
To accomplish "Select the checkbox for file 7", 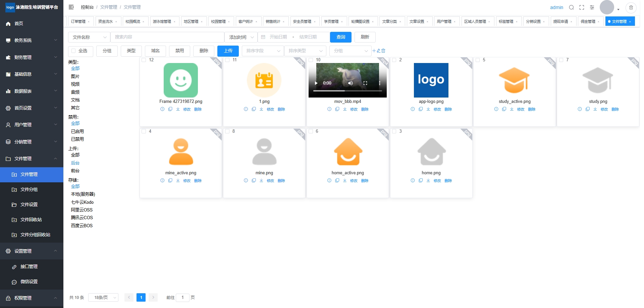I will tap(561, 60).
